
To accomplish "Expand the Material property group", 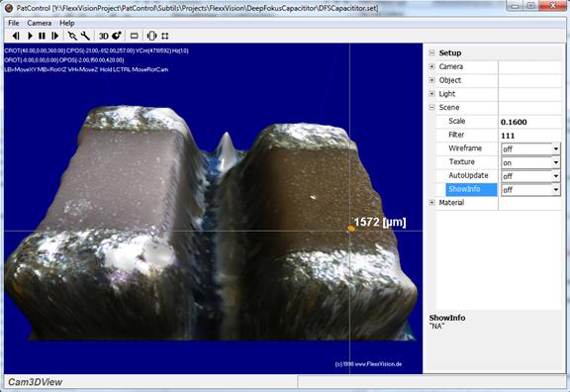I will click(x=431, y=203).
